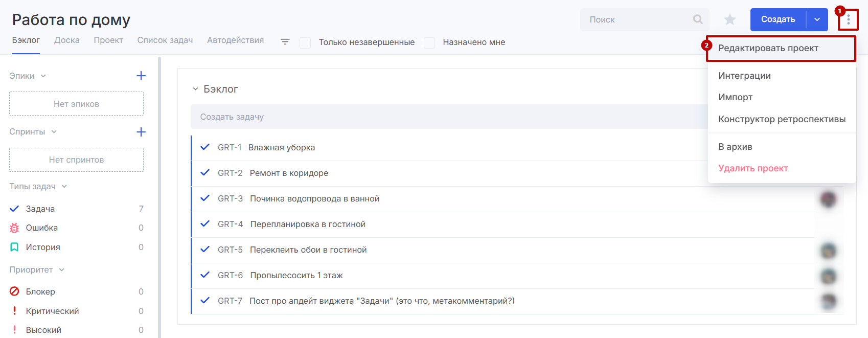The height and width of the screenshot is (338, 868).
Task: Select the Ошибка bug task type
Action: [x=41, y=228]
